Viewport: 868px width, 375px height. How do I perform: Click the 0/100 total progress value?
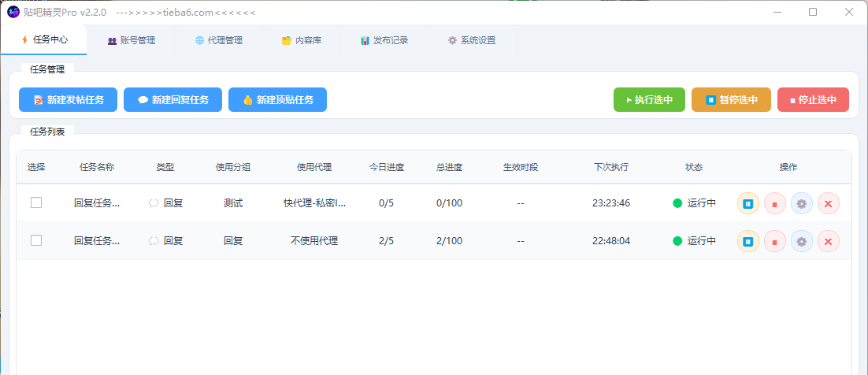tap(449, 203)
